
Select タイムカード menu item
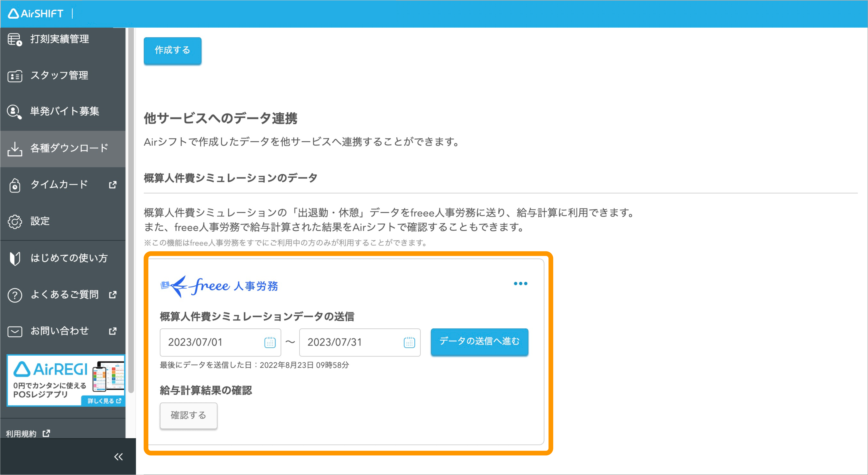63,185
